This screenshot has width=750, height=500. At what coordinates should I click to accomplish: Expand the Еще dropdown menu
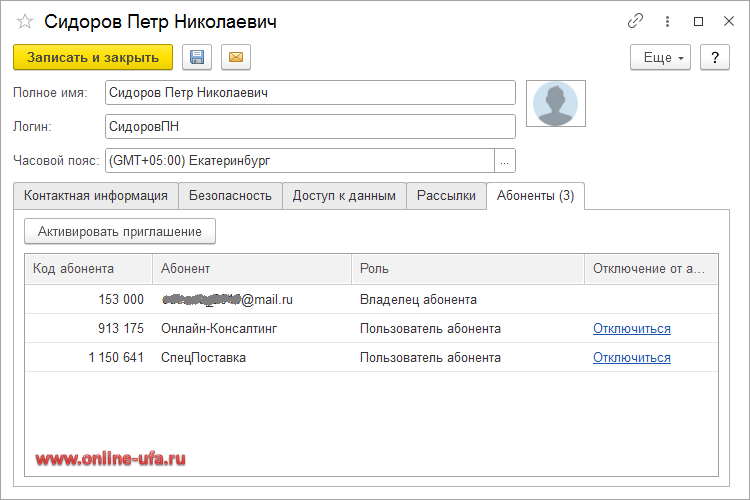pos(660,57)
